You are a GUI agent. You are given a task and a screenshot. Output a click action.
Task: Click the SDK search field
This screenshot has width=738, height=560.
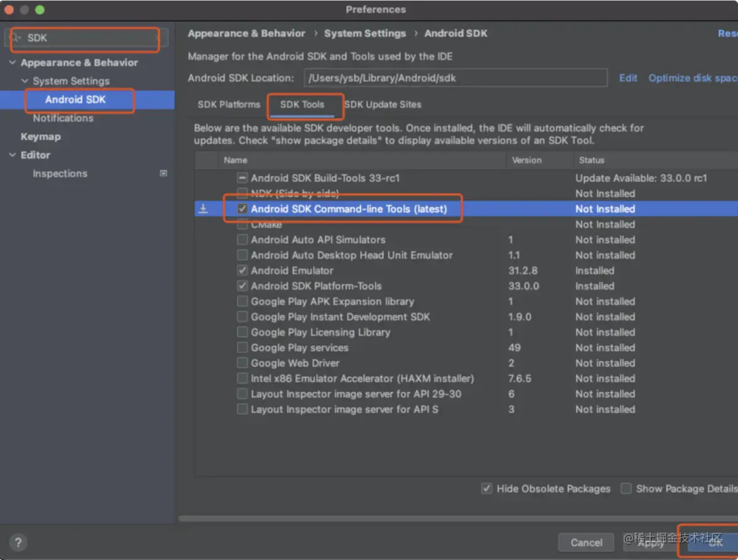tap(85, 37)
